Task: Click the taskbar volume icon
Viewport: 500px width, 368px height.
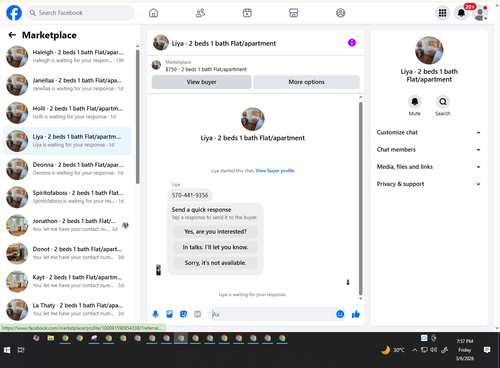Action: pyautogui.click(x=433, y=350)
